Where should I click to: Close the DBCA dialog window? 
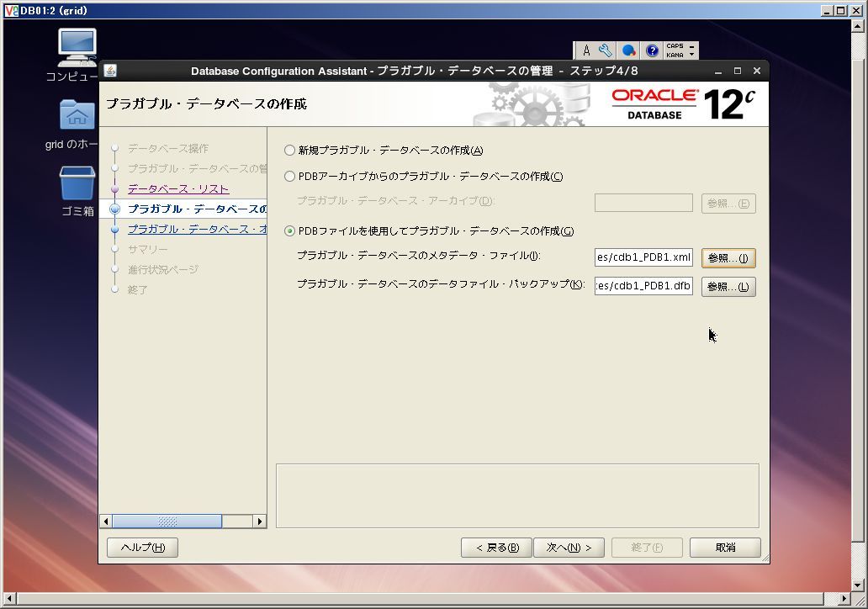[x=757, y=71]
